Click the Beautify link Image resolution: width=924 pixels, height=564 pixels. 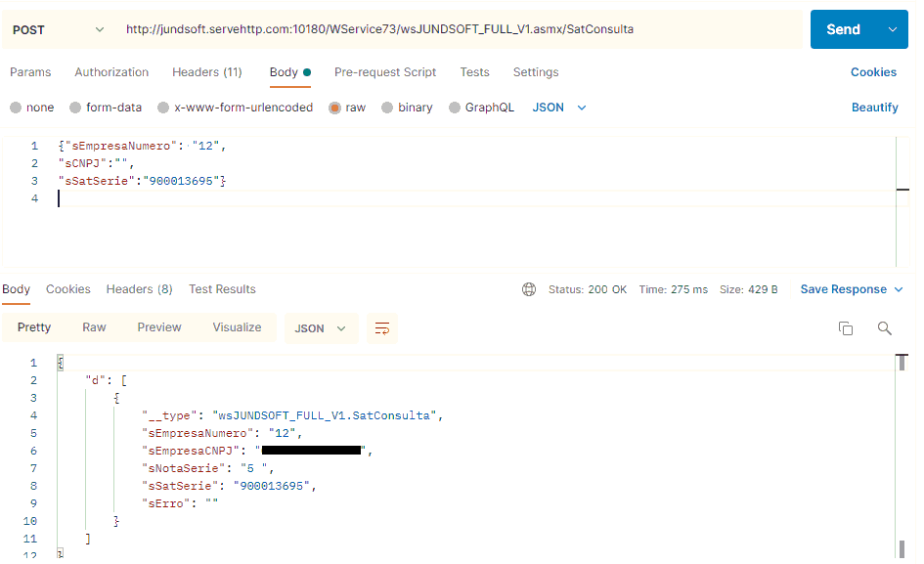click(874, 108)
